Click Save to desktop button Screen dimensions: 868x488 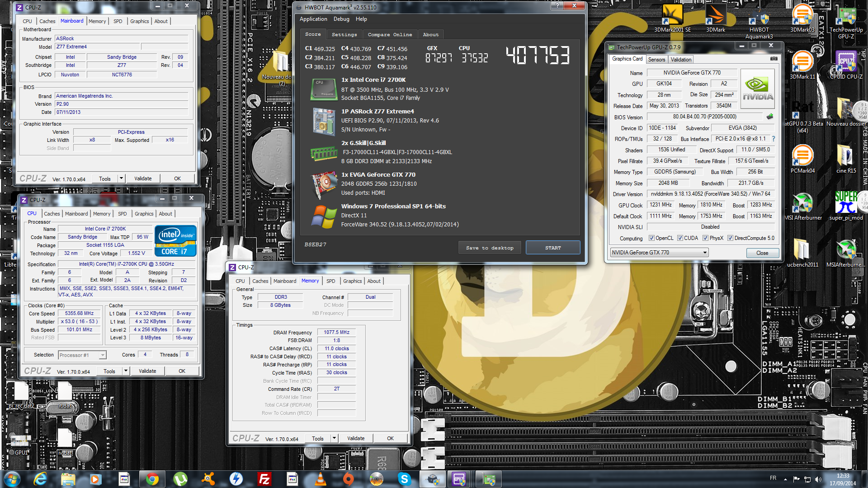[490, 248]
